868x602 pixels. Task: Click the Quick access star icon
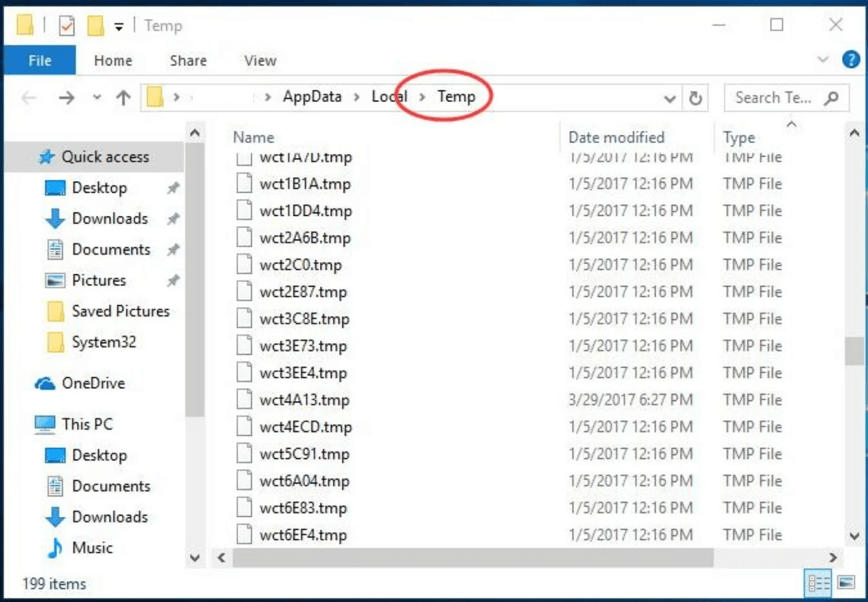pos(46,157)
